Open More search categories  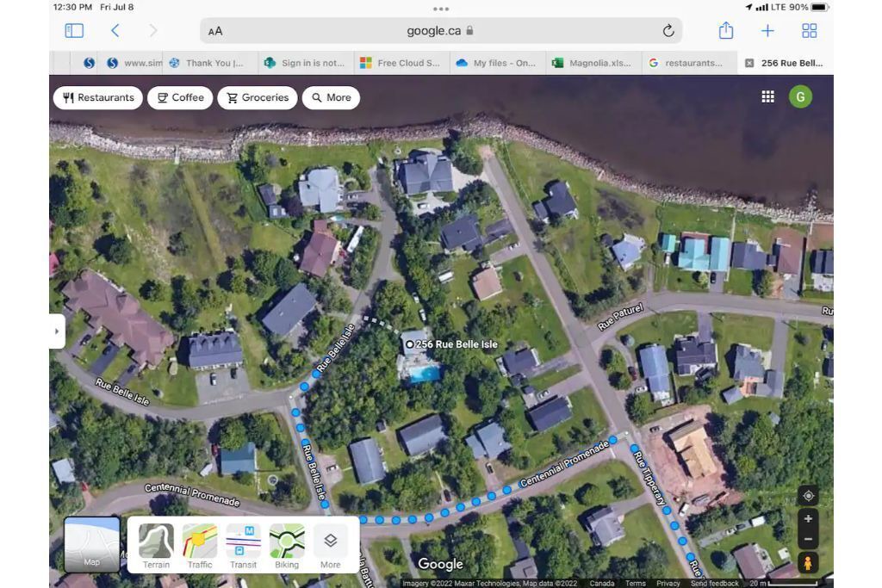click(331, 98)
